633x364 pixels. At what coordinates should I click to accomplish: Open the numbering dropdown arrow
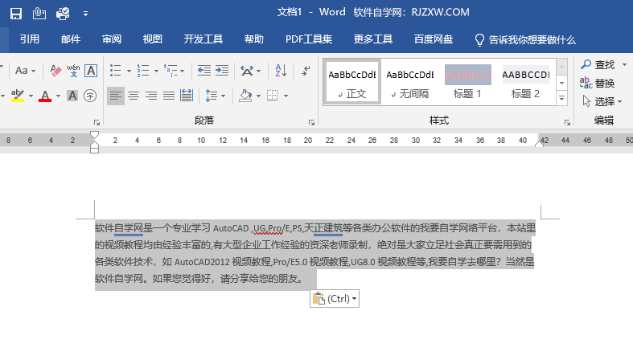(156, 71)
